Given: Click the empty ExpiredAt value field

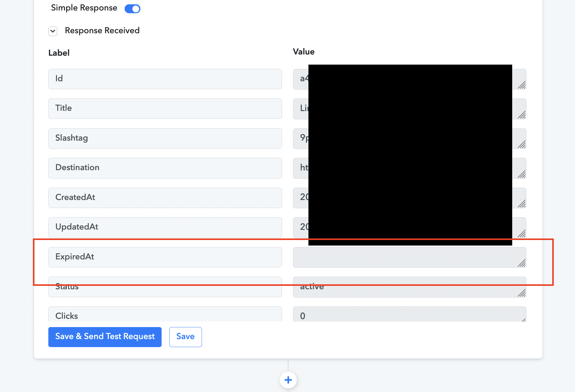Looking at the screenshot, I should 409,257.
